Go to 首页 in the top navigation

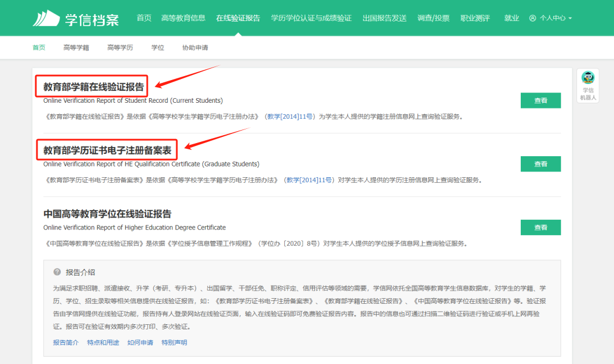[x=144, y=18]
